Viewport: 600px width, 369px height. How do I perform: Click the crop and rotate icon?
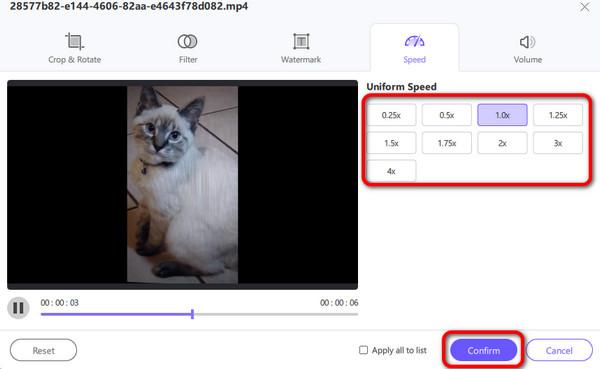tap(75, 41)
